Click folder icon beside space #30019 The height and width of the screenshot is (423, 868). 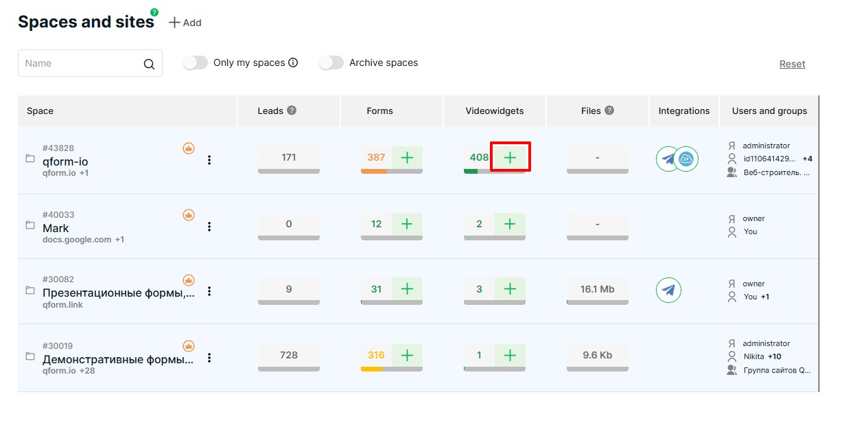tap(30, 356)
